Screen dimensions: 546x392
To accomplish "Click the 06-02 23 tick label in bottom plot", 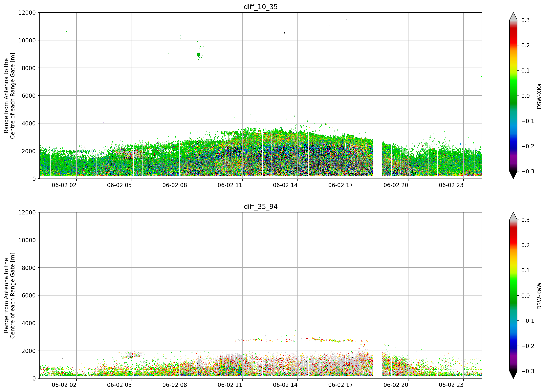I will click(451, 385).
